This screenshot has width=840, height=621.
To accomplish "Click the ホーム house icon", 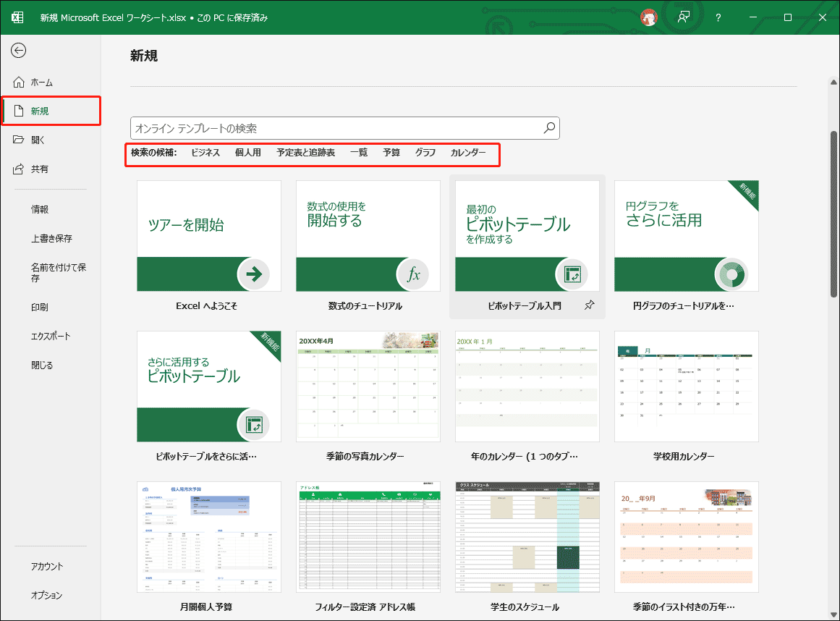I will (19, 83).
